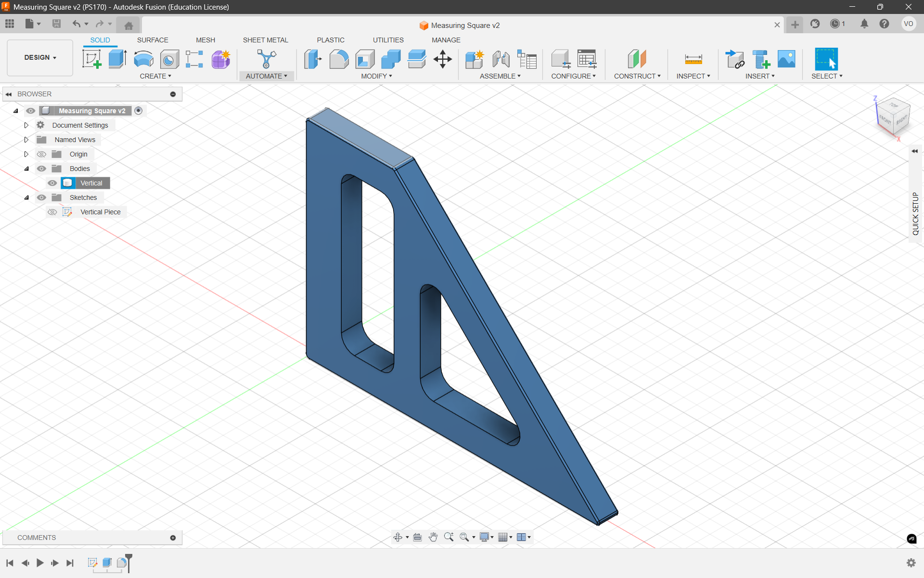Select the Move/Copy tool icon

point(442,59)
